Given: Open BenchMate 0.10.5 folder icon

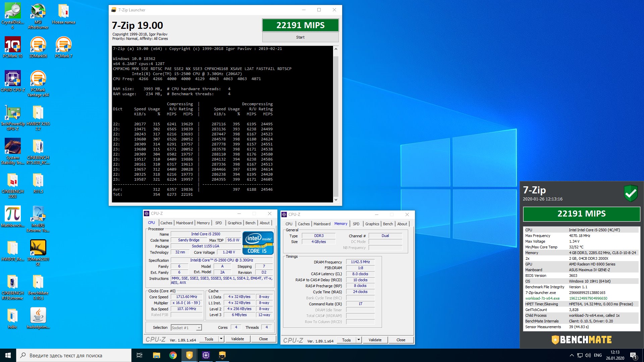Looking at the screenshot, I should coord(38,287).
